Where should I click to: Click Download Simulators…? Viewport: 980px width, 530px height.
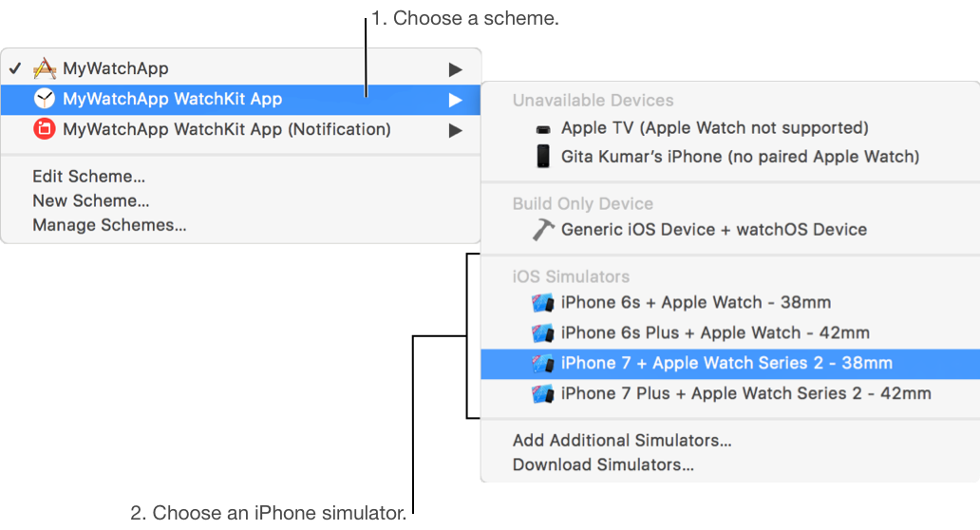point(602,464)
